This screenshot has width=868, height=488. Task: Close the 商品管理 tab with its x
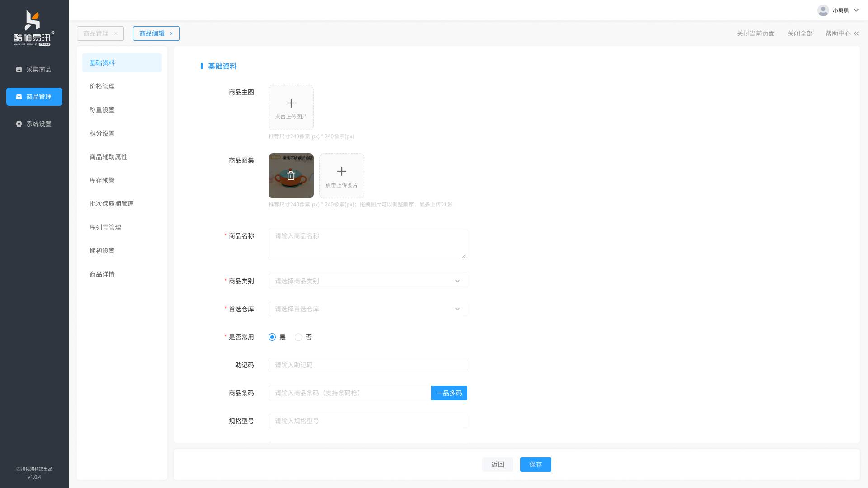(x=116, y=33)
